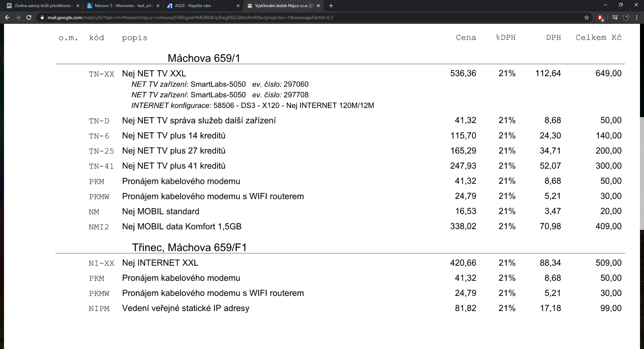Viewport: 644px width, 349px height.
Task: Open the Chrome profile avatar
Action: [626, 17]
